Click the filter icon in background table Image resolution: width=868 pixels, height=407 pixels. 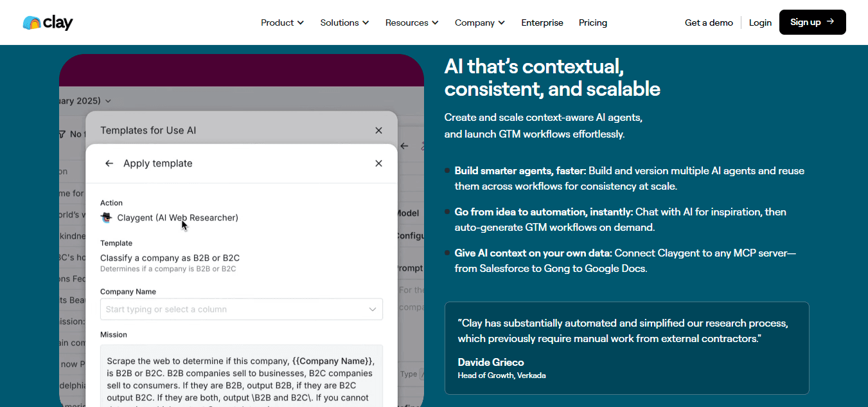click(62, 134)
